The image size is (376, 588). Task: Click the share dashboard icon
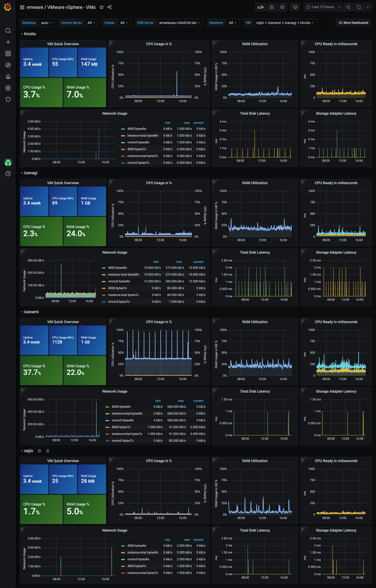109,7
